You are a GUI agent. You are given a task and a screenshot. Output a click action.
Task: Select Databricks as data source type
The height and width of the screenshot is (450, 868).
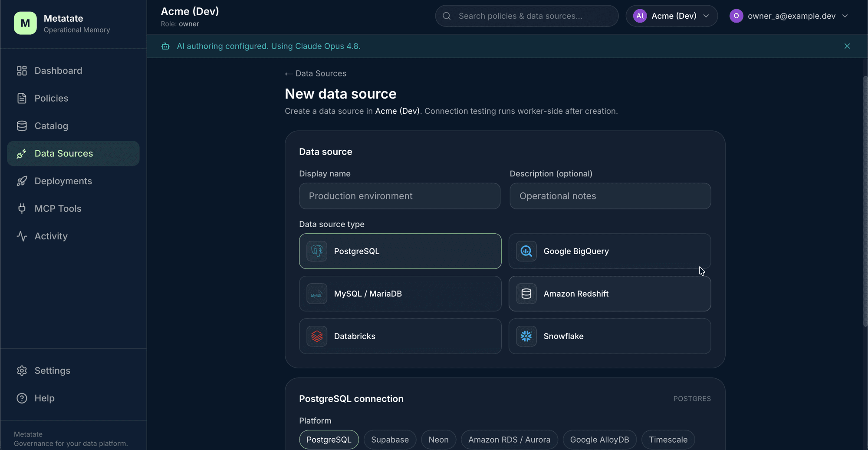pos(400,336)
